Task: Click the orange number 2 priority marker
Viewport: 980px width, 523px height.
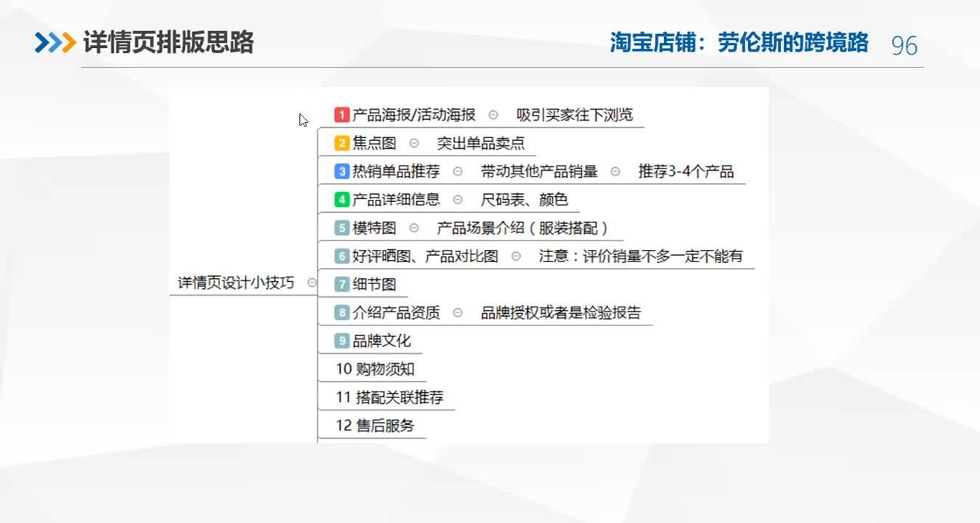Action: click(x=342, y=143)
